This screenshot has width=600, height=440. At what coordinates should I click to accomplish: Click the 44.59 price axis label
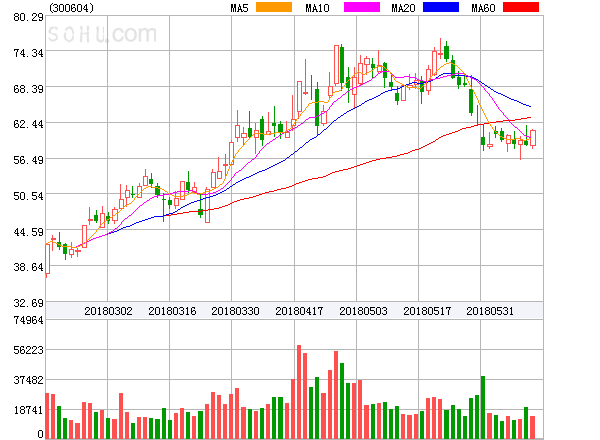[x=28, y=232]
